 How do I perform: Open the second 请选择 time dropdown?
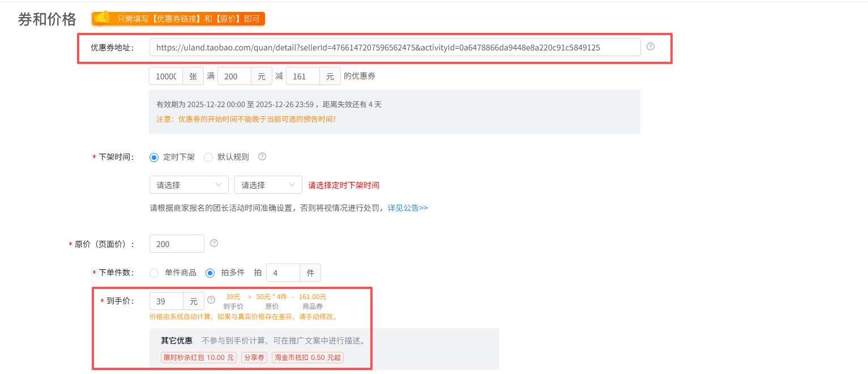268,185
